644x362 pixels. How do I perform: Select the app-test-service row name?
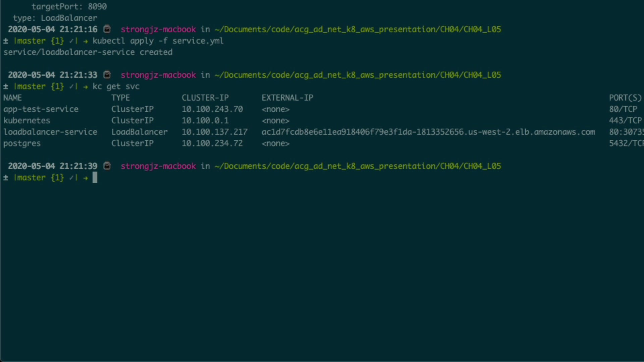coord(41,109)
